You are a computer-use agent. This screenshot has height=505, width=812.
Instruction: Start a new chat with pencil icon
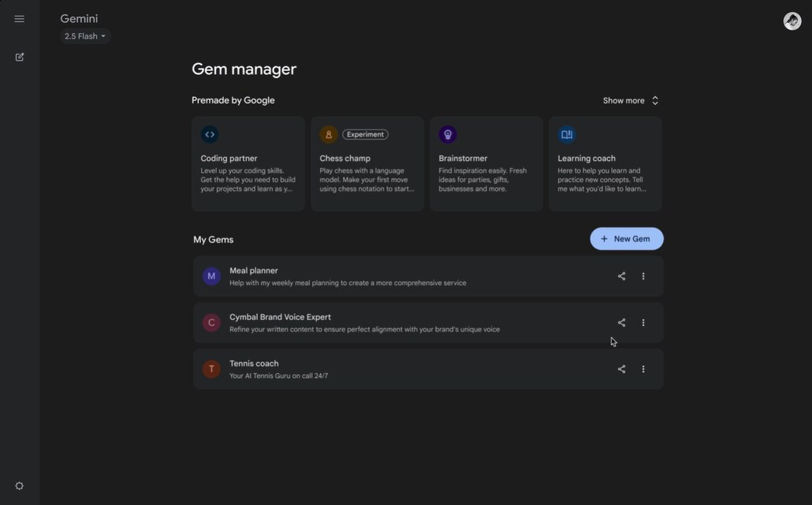point(20,57)
